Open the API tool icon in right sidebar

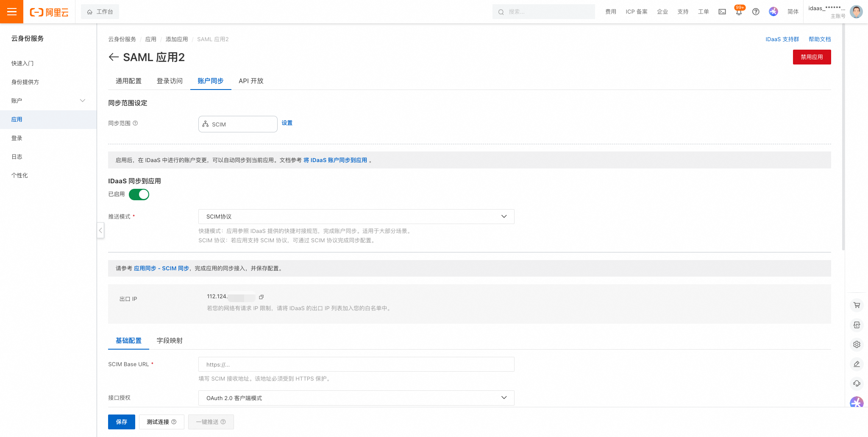click(857, 325)
